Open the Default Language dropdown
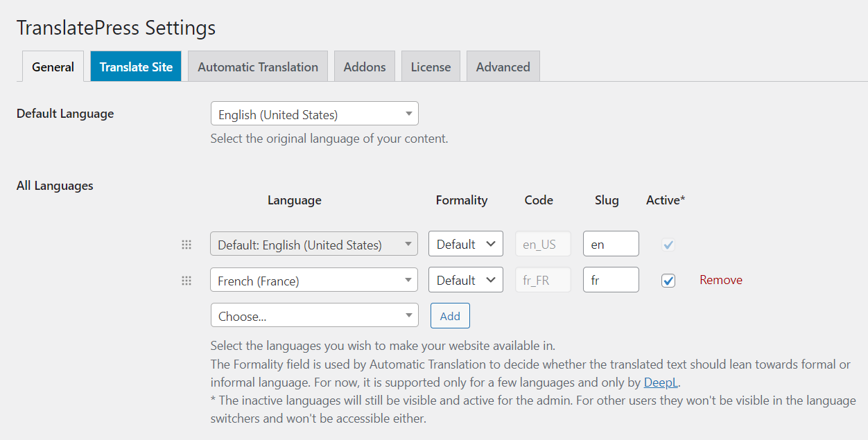The image size is (868, 440). tap(314, 113)
